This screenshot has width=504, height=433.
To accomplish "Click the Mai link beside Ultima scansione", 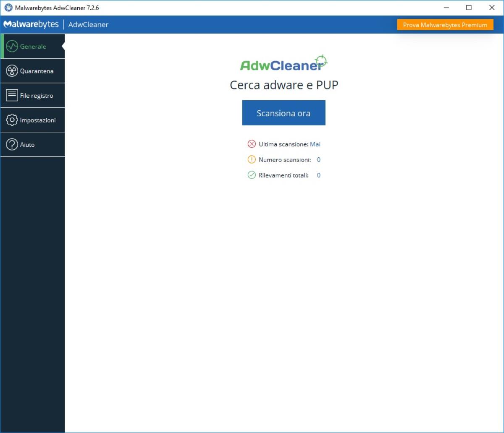I will click(x=315, y=144).
